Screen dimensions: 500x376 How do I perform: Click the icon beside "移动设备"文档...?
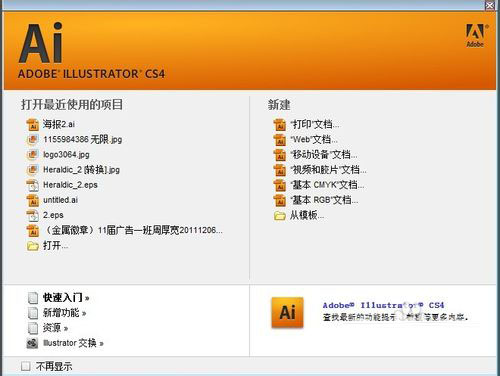280,155
